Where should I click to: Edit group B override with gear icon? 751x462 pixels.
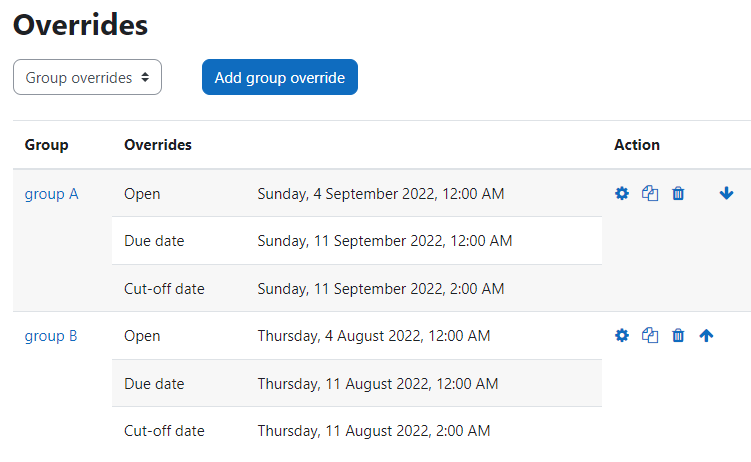(x=622, y=335)
